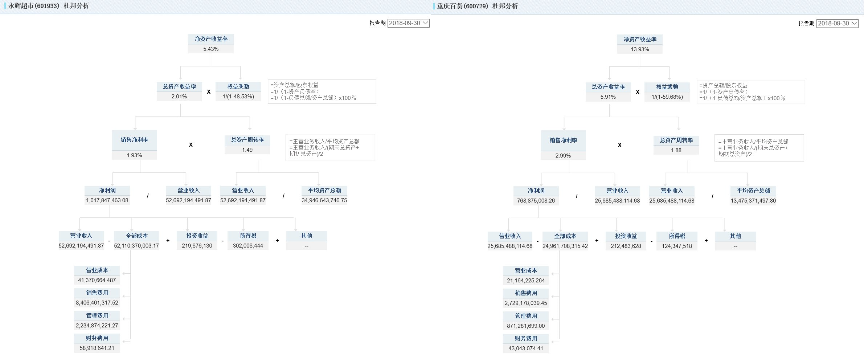This screenshot has height=359, width=868.
Task: Select 总资产收益率 2.01% box
Action: point(179,91)
